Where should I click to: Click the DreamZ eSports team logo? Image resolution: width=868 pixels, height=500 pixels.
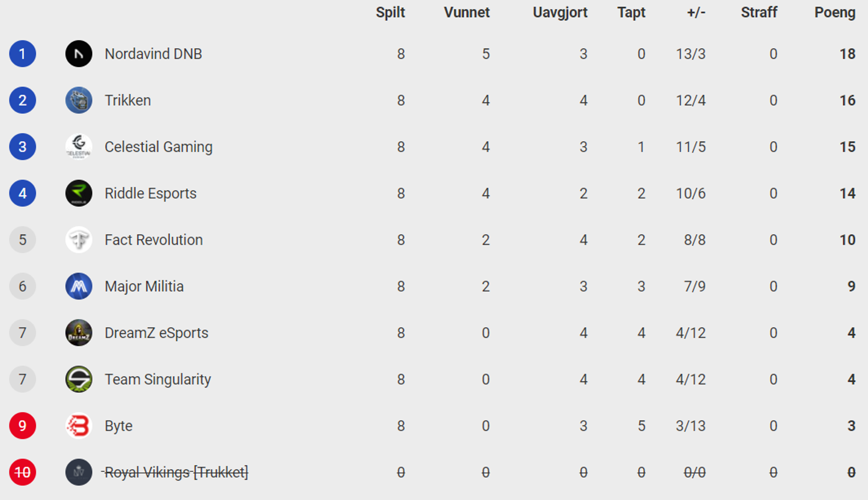pos(79,333)
